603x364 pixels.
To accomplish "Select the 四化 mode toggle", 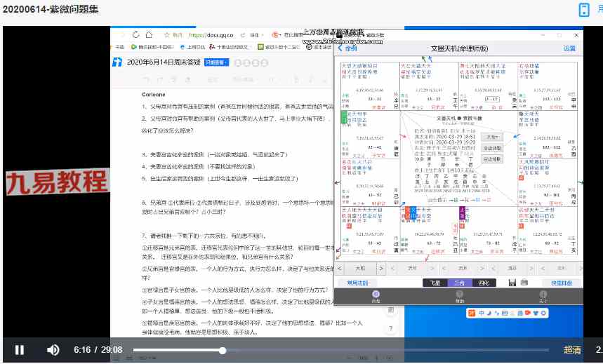I will [x=484, y=283].
